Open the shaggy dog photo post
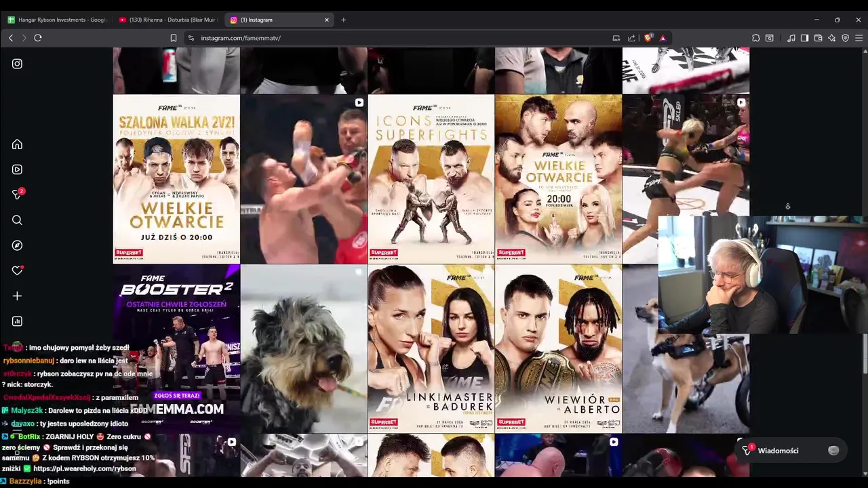 pyautogui.click(x=304, y=349)
